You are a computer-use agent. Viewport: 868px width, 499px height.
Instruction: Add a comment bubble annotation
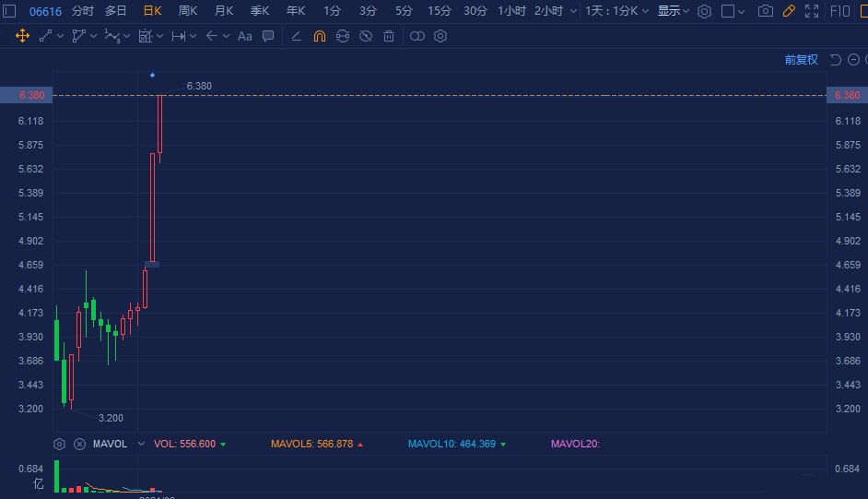pyautogui.click(x=268, y=36)
